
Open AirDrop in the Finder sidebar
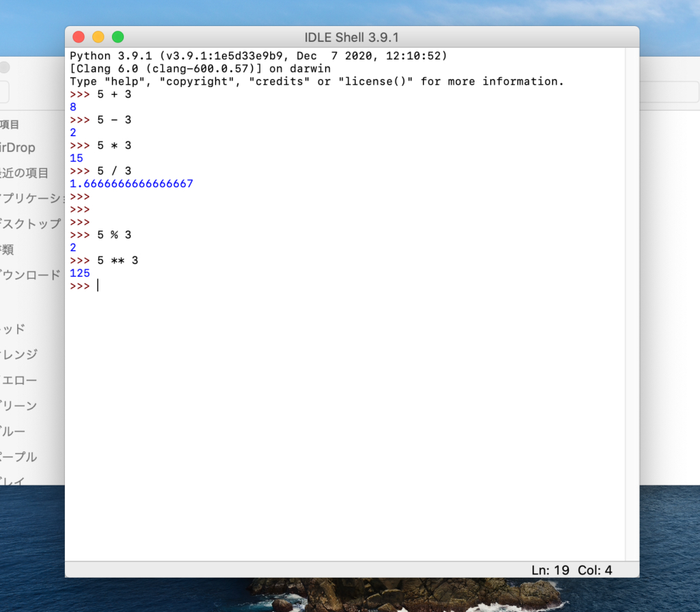click(18, 148)
